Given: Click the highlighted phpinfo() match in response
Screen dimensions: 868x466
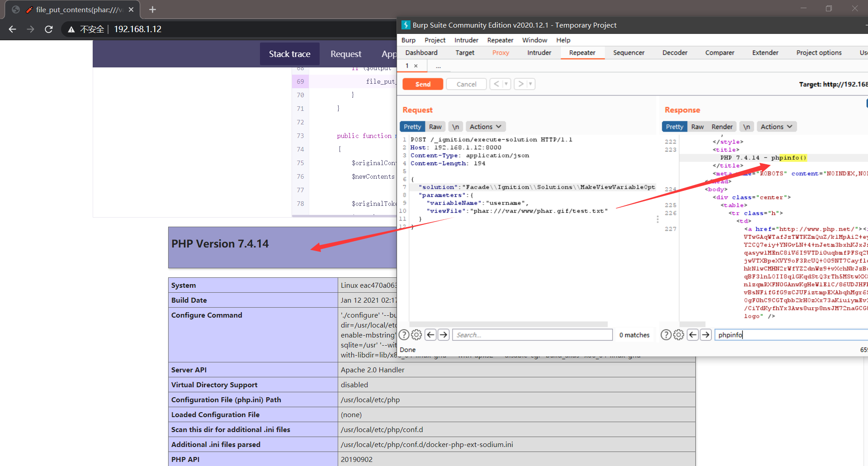Looking at the screenshot, I should click(x=793, y=157).
